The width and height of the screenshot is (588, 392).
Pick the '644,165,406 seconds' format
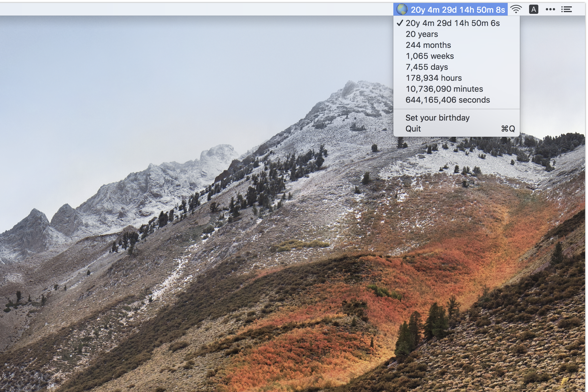coord(447,100)
